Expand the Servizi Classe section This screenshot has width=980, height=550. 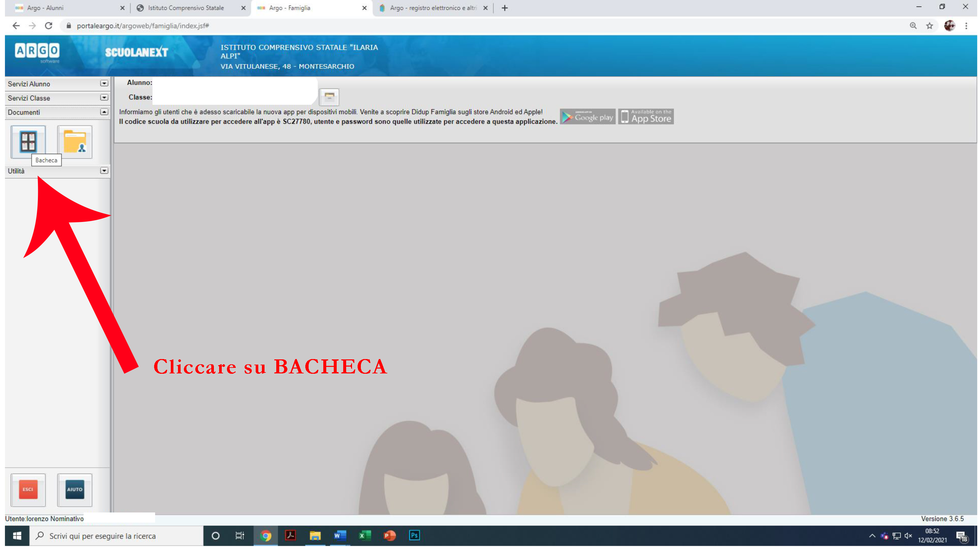(104, 98)
